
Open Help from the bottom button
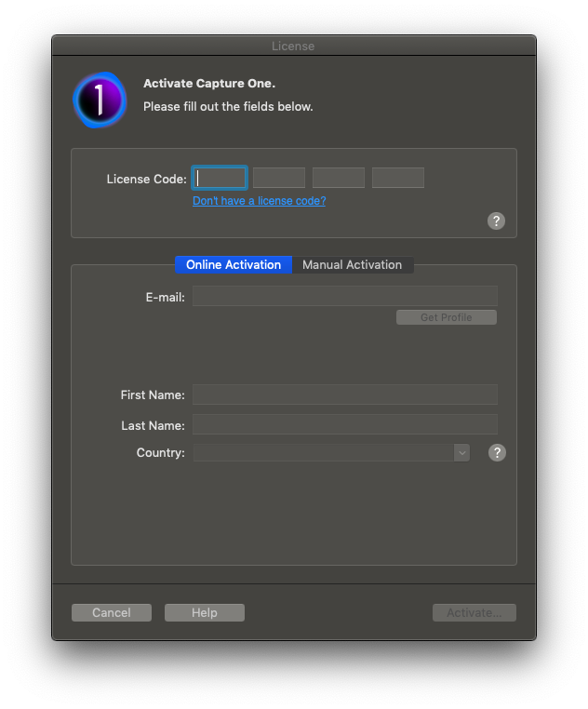coord(205,612)
